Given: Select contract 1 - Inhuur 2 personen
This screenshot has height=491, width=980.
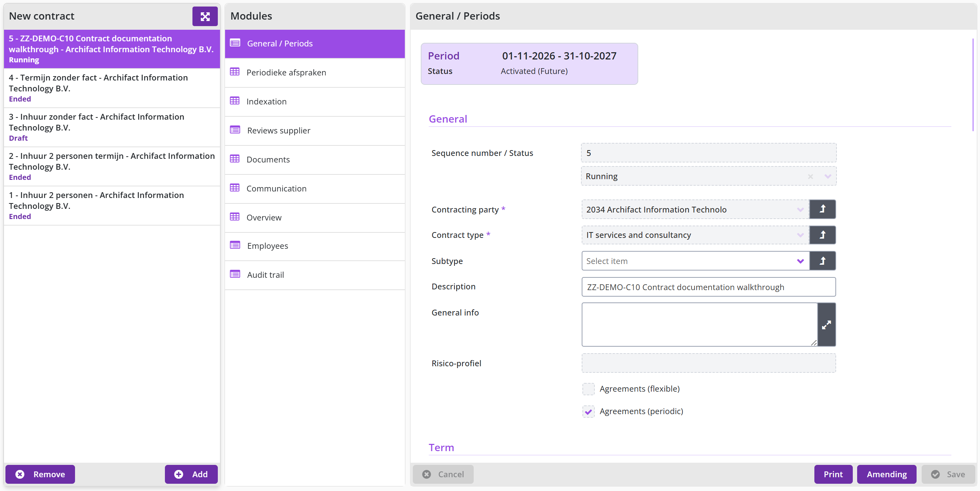Looking at the screenshot, I should (112, 206).
